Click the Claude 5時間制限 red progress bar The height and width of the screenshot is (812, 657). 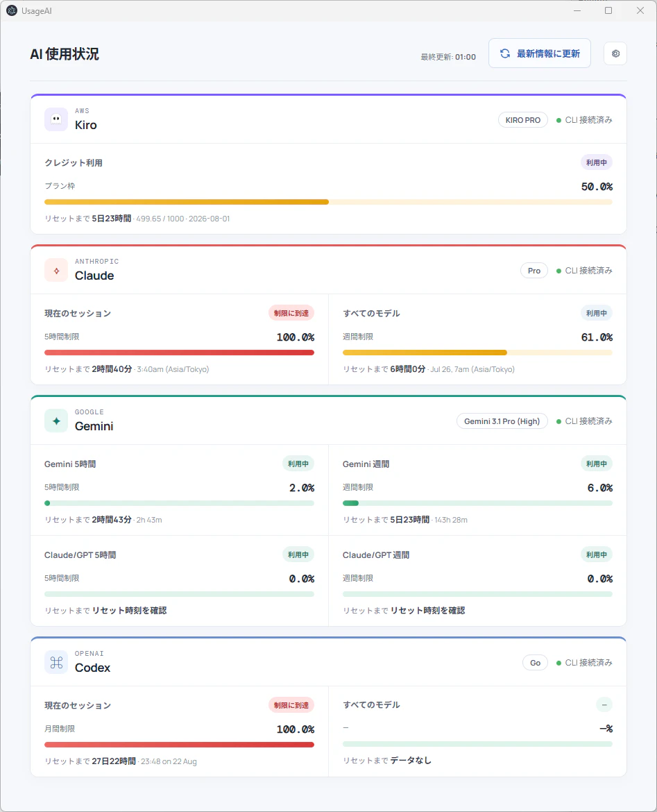(179, 353)
